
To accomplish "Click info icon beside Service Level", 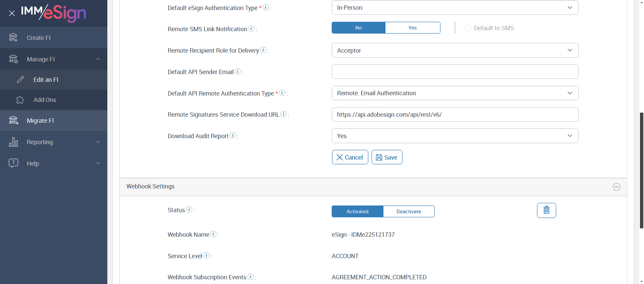I will point(207,256).
